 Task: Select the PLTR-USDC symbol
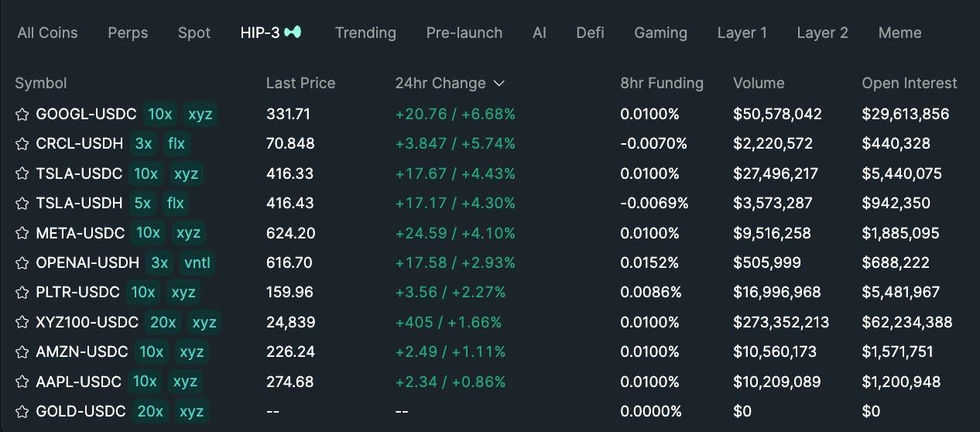point(77,293)
